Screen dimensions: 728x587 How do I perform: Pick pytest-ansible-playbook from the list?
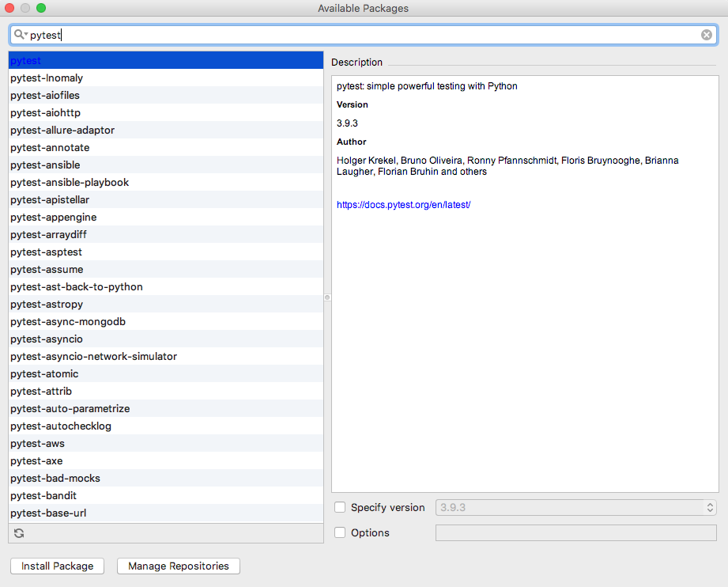click(x=166, y=183)
